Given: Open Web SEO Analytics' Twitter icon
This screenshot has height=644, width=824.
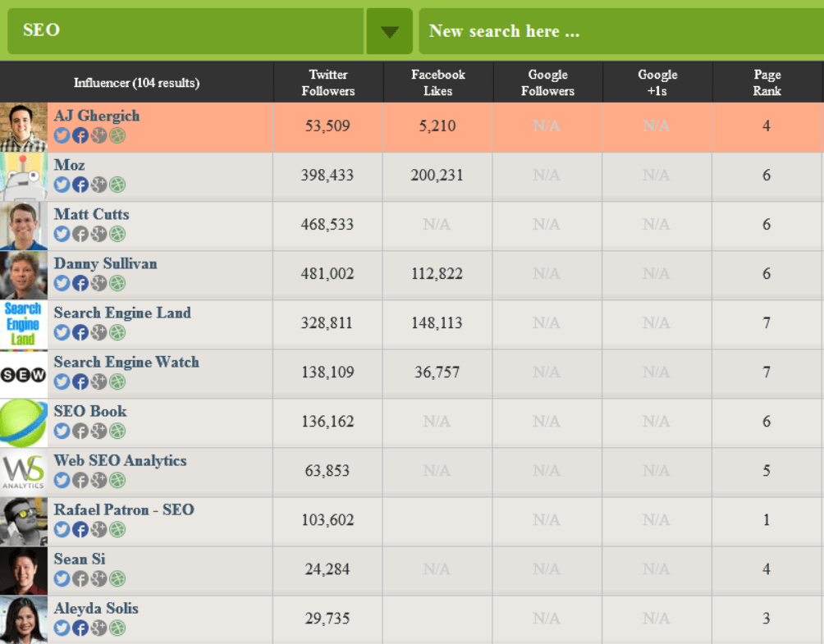Looking at the screenshot, I should click(x=62, y=480).
